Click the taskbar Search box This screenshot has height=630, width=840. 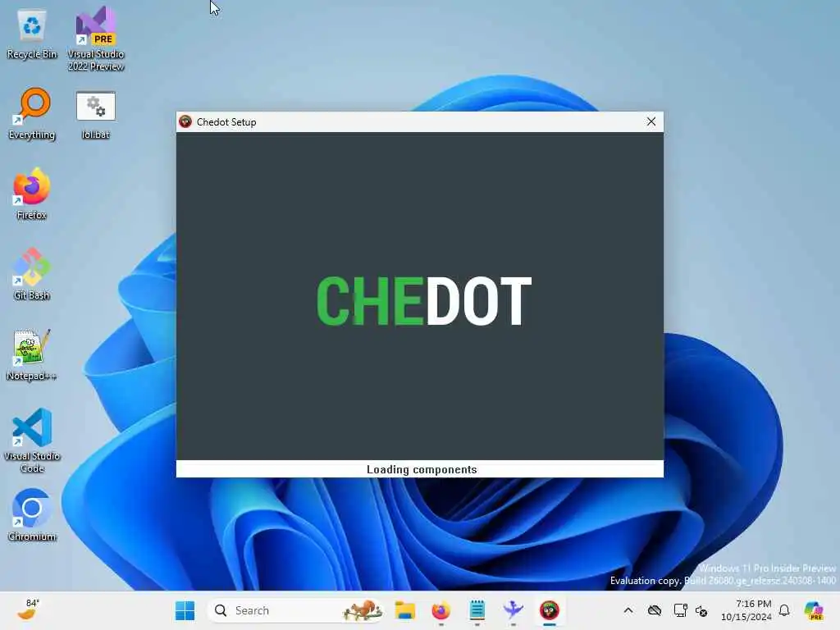click(x=295, y=610)
